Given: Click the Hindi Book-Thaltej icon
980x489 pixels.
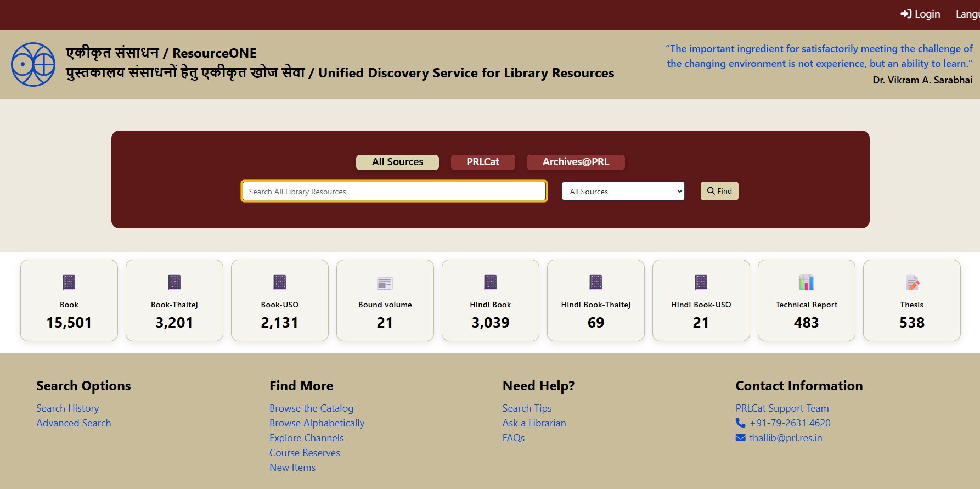Looking at the screenshot, I should pos(596,283).
